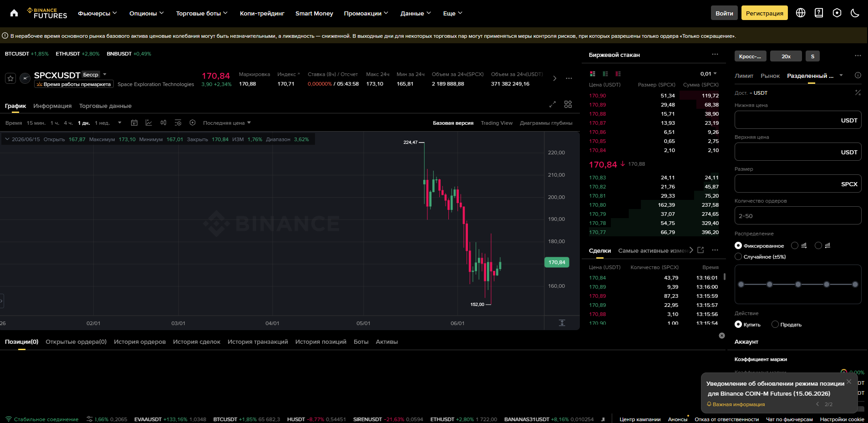
Task: Show bids-only order book view
Action: coord(605,74)
